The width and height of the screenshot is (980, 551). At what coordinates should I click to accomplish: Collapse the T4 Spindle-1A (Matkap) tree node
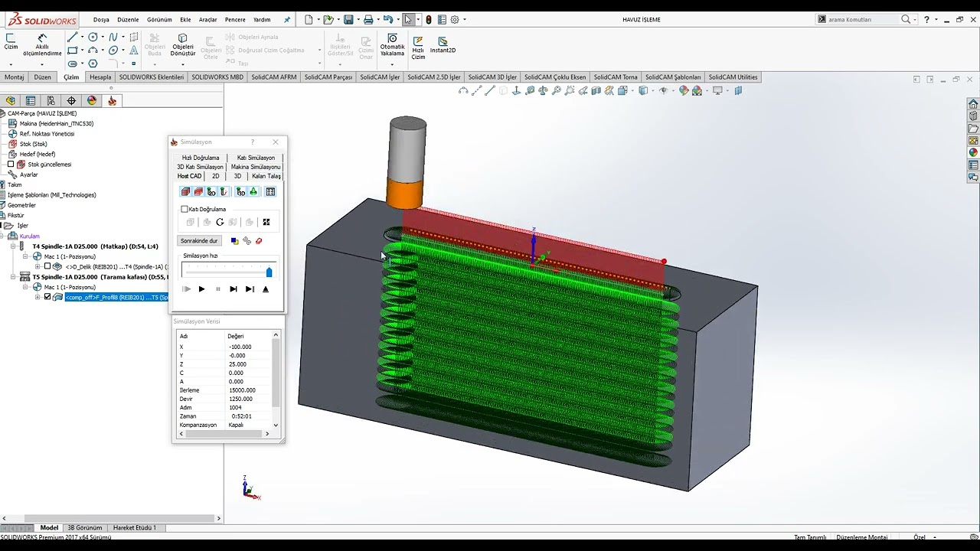click(x=13, y=246)
